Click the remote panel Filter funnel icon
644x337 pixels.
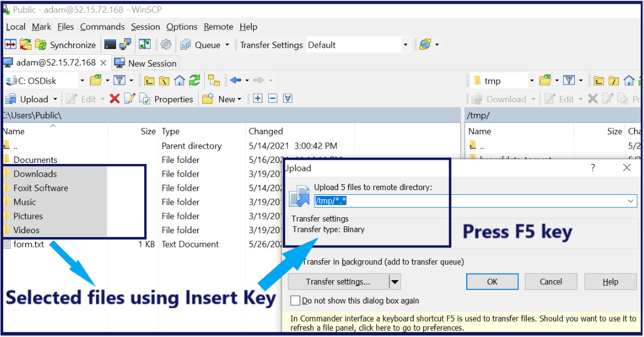(x=569, y=81)
